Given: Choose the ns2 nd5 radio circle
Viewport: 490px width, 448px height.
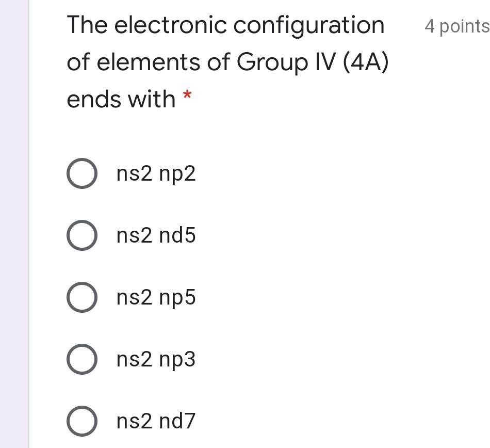Looking at the screenshot, I should [x=82, y=235].
